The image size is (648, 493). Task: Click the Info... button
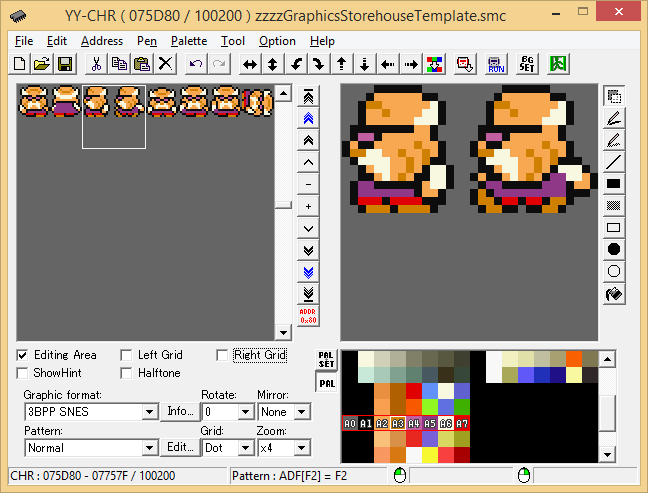tap(180, 411)
